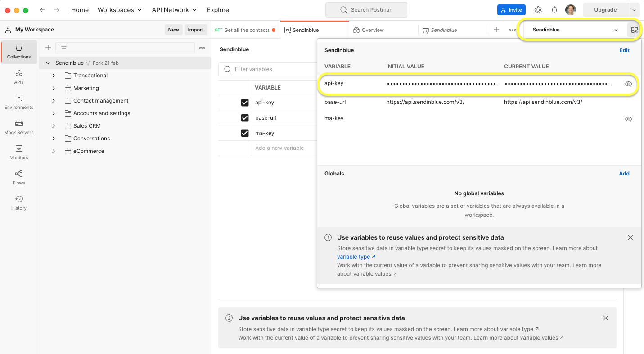The width and height of the screenshot is (644, 354).
Task: Switch to the italic Sendinblue tab
Action: point(452,30)
